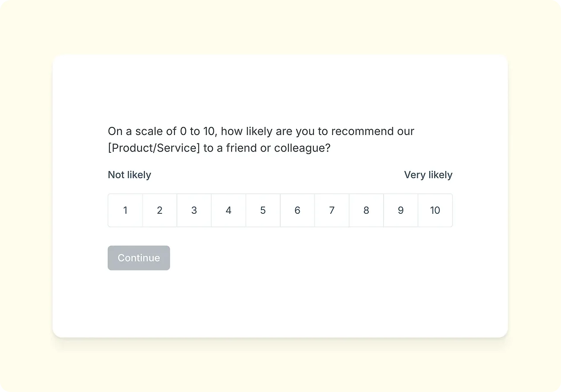Choose rating 9 near Very likely
The image size is (561, 392).
pos(401,210)
